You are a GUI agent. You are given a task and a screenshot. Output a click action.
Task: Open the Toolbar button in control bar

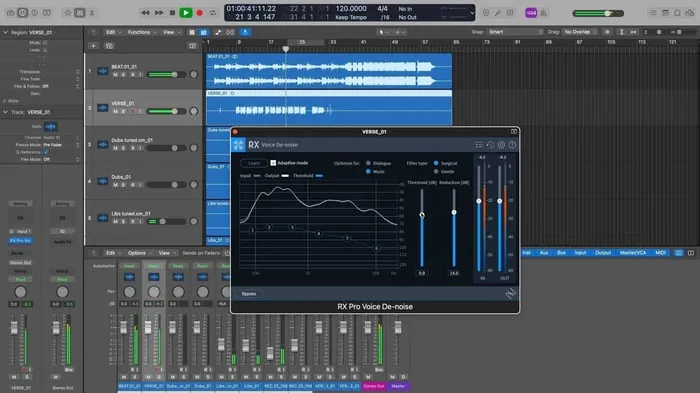(x=47, y=13)
